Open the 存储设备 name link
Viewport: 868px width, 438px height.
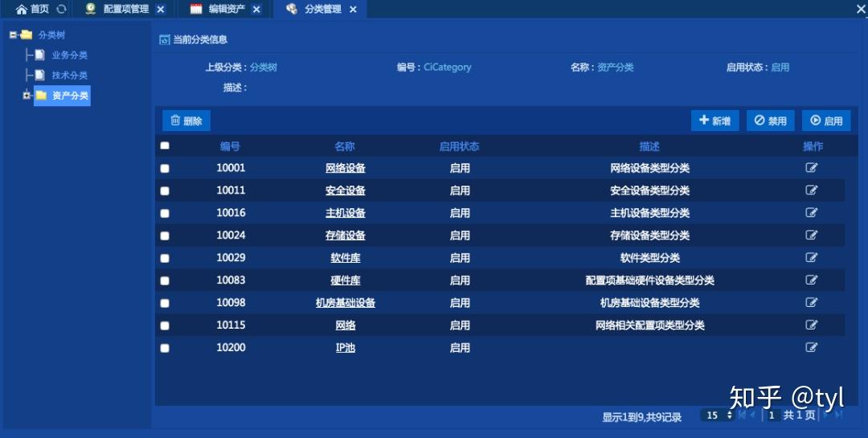pyautogui.click(x=346, y=235)
